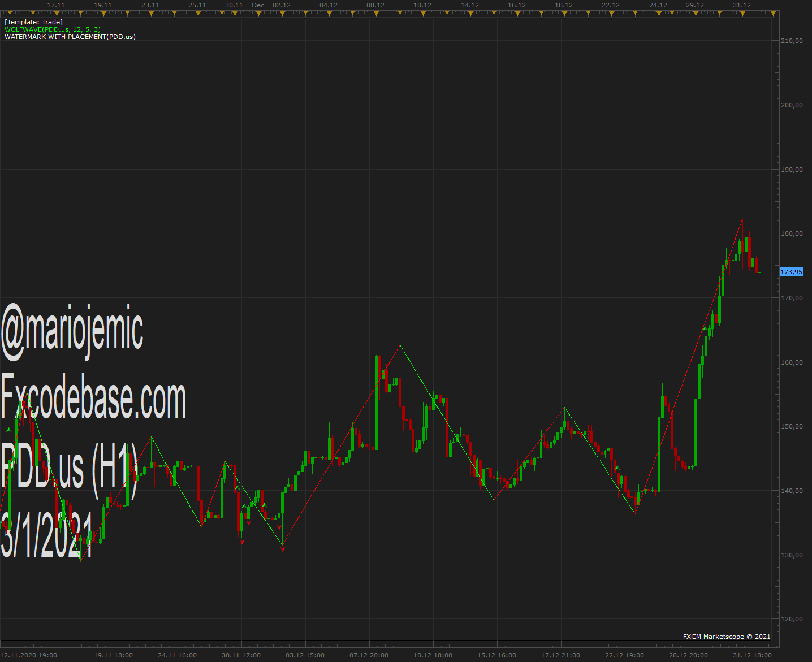The width and height of the screenshot is (812, 662).
Task: Click the 15.12 16:00 bottom time label
Action: (497, 655)
